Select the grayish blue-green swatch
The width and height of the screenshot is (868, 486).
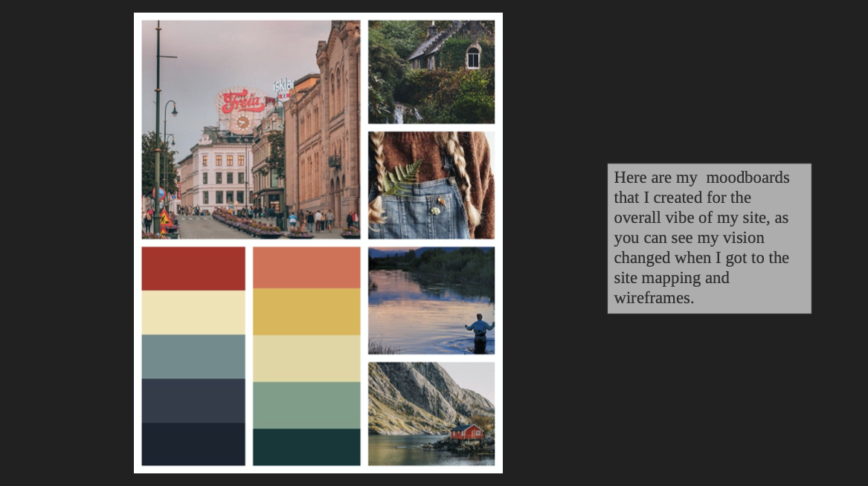point(193,357)
